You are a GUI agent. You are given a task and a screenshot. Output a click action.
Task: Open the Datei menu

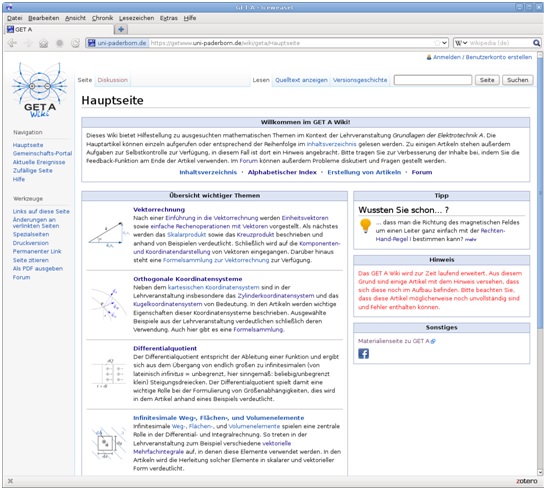15,18
